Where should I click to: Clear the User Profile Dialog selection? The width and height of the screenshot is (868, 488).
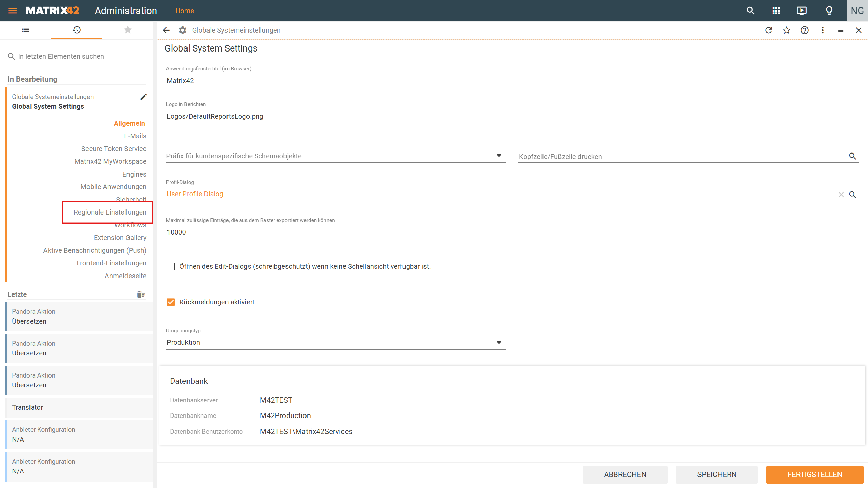(841, 195)
